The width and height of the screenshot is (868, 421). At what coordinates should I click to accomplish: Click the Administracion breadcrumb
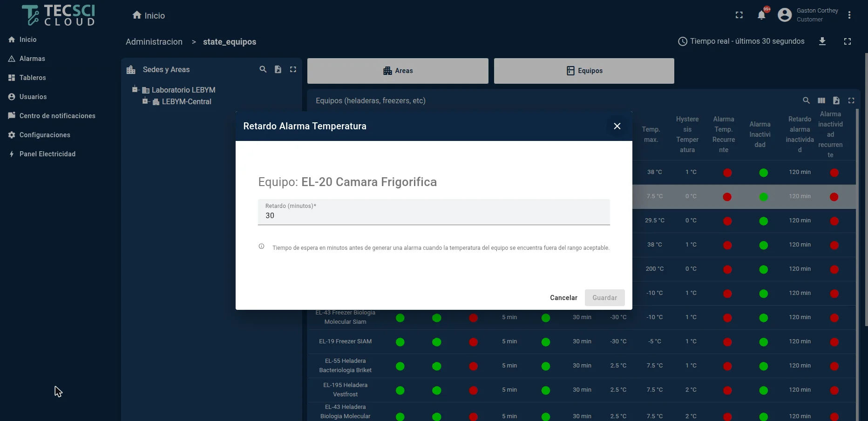tap(154, 42)
